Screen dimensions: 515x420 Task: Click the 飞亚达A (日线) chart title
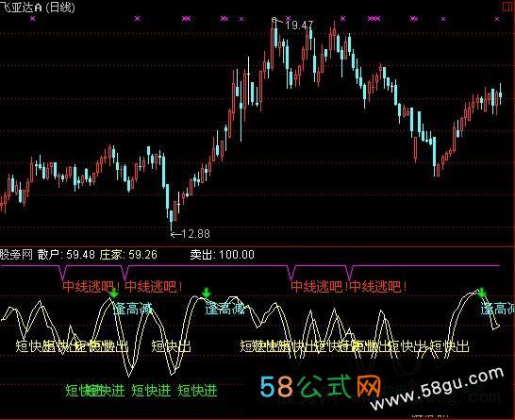38,8
